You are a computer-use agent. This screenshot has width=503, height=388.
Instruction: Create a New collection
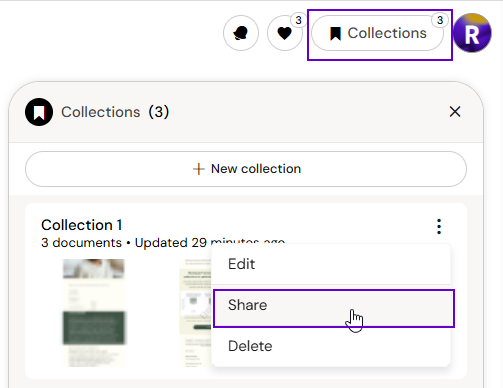pos(246,169)
